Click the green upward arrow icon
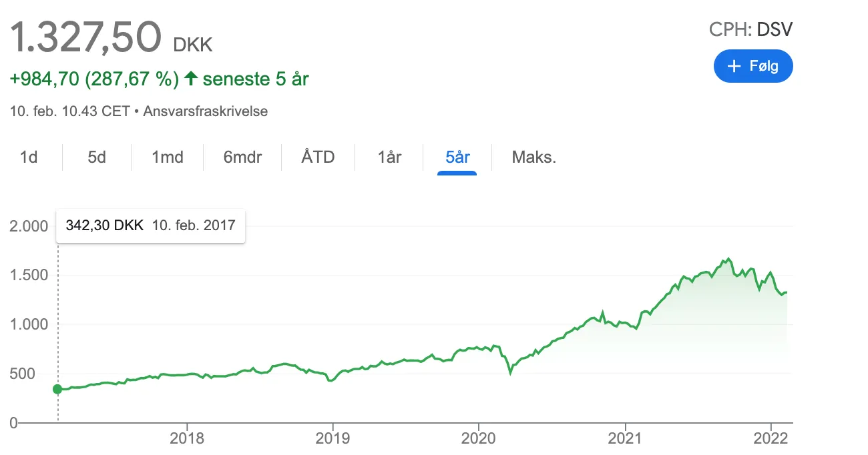868x455 pixels. [191, 79]
